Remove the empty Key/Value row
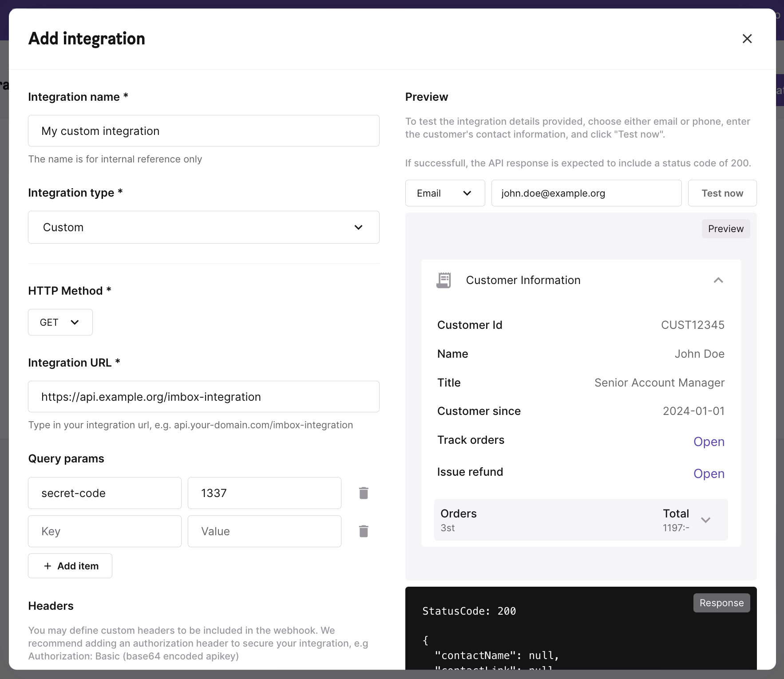This screenshot has width=784, height=679. point(364,531)
